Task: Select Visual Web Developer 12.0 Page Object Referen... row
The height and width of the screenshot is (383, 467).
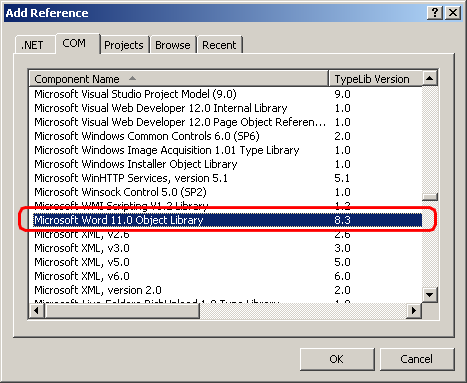Action: 225,122
